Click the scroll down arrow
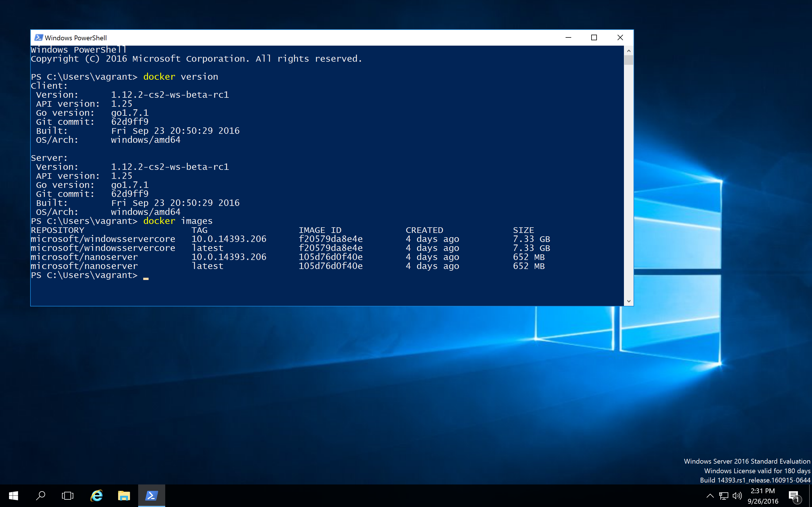 (x=628, y=301)
